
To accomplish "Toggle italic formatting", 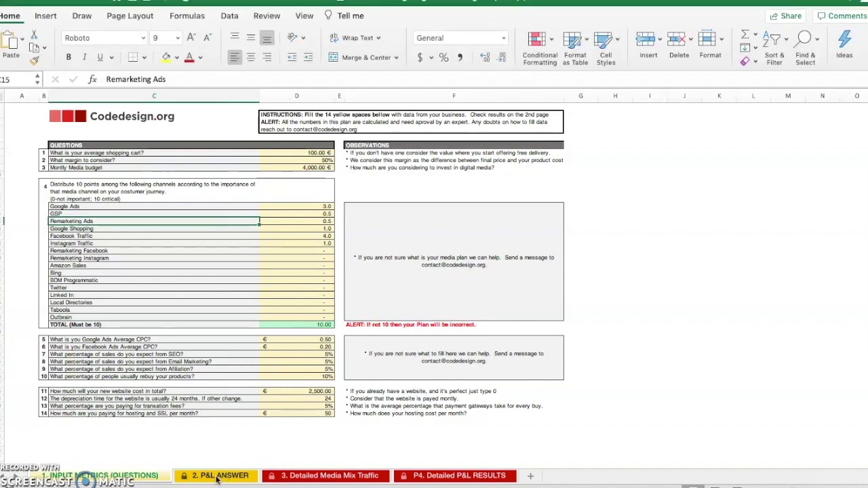I will pos(84,58).
